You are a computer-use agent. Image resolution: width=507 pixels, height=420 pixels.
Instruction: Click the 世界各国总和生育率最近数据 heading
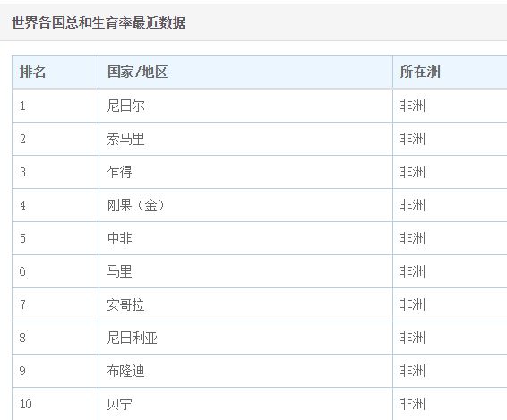[x=99, y=22]
